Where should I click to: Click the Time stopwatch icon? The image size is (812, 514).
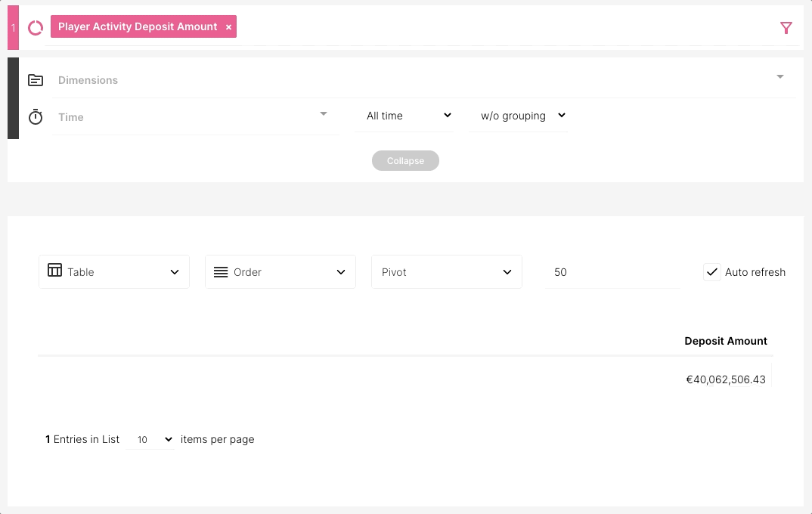36,117
